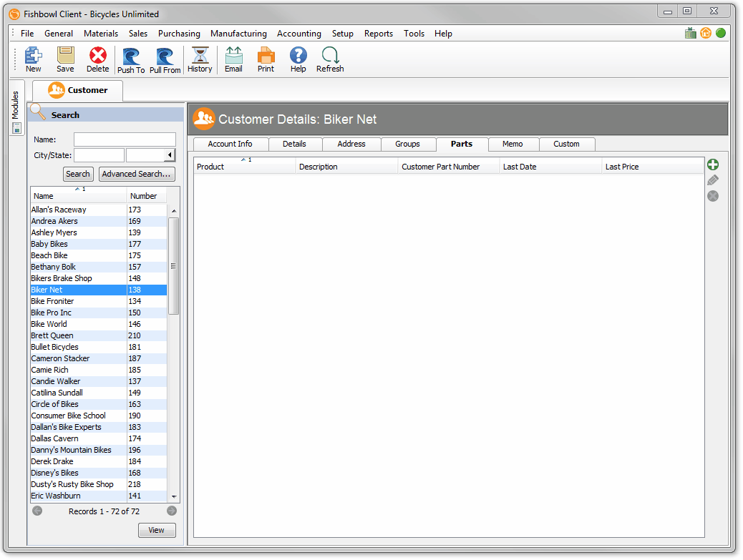Sort customer list by Number column

click(x=147, y=196)
